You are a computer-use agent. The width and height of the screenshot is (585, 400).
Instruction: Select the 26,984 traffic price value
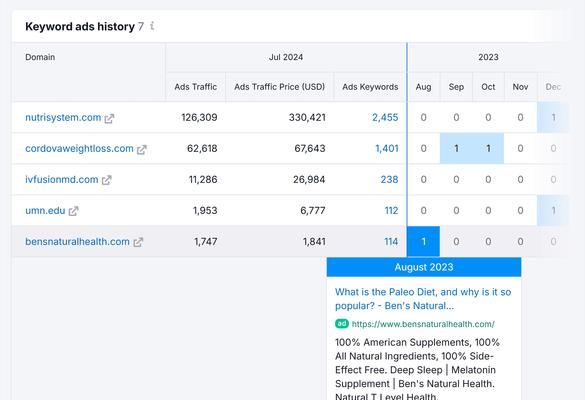309,179
